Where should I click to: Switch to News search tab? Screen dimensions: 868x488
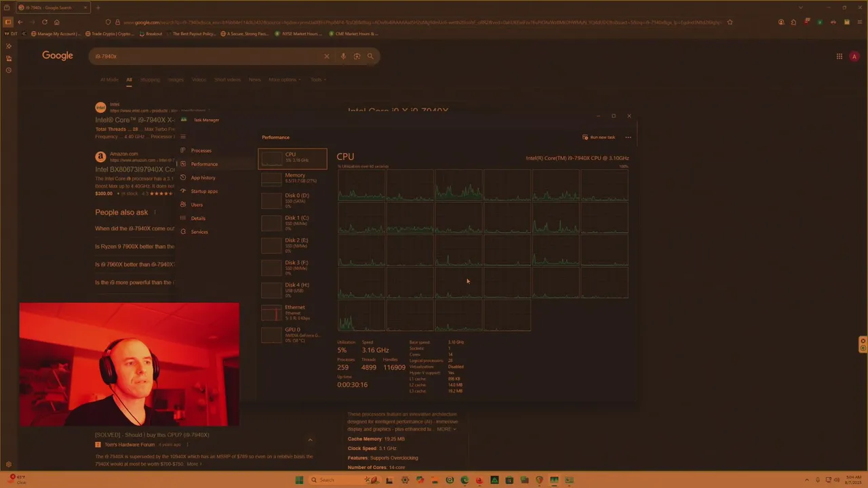[254, 80]
